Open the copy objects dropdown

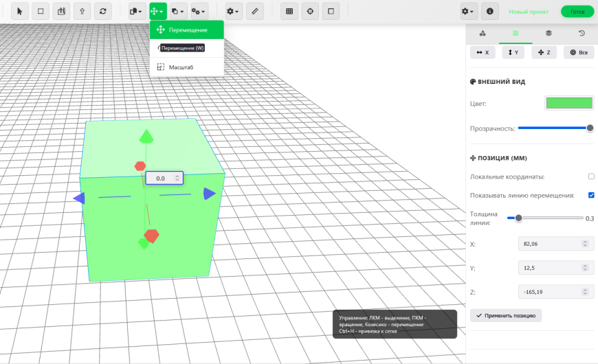pyautogui.click(x=136, y=12)
